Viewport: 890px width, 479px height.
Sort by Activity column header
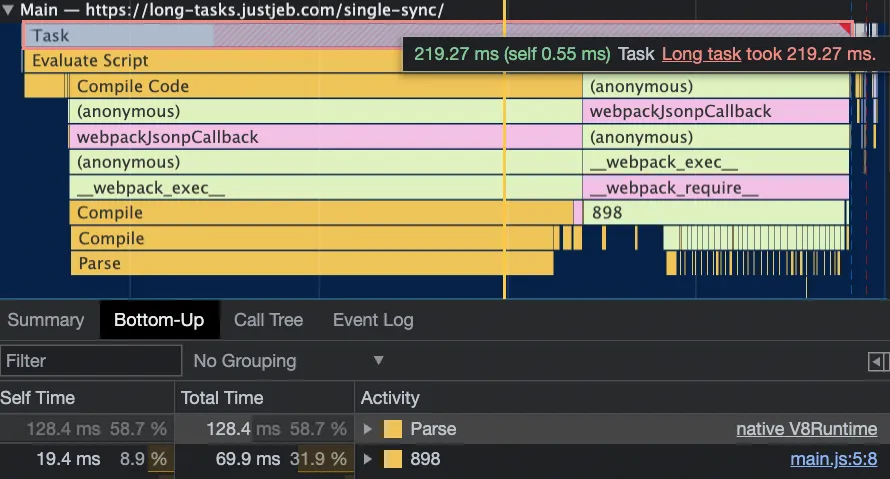[x=622, y=398]
